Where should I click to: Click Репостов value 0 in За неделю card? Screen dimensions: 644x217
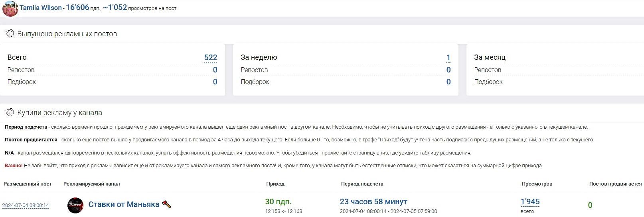point(448,70)
